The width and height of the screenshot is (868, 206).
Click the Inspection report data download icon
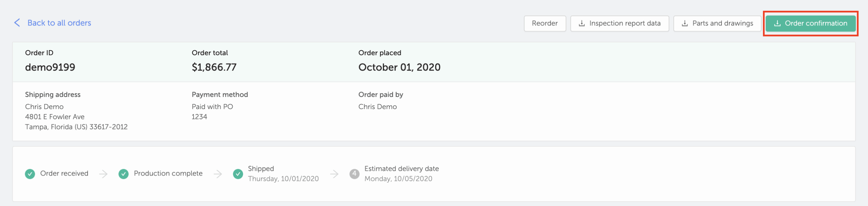point(582,23)
